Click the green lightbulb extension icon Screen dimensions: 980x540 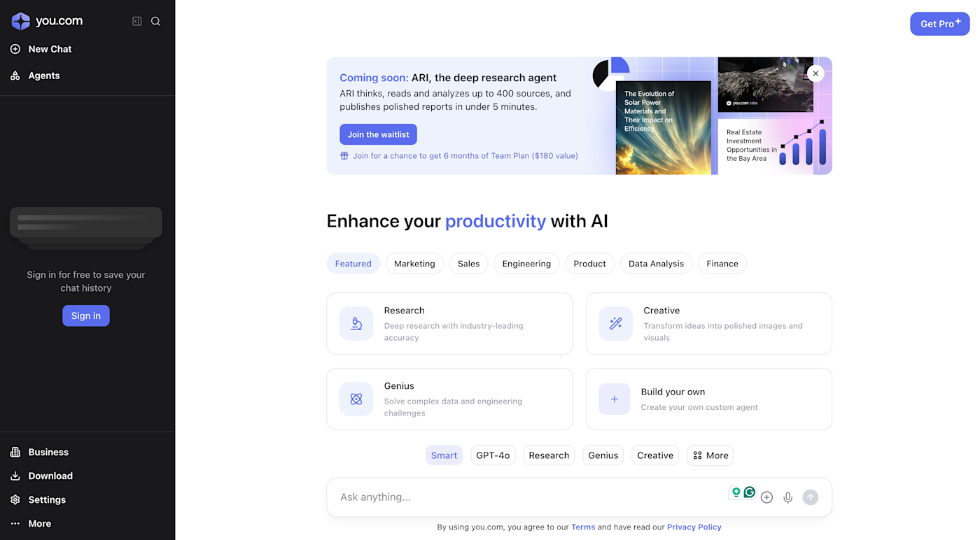click(x=736, y=492)
